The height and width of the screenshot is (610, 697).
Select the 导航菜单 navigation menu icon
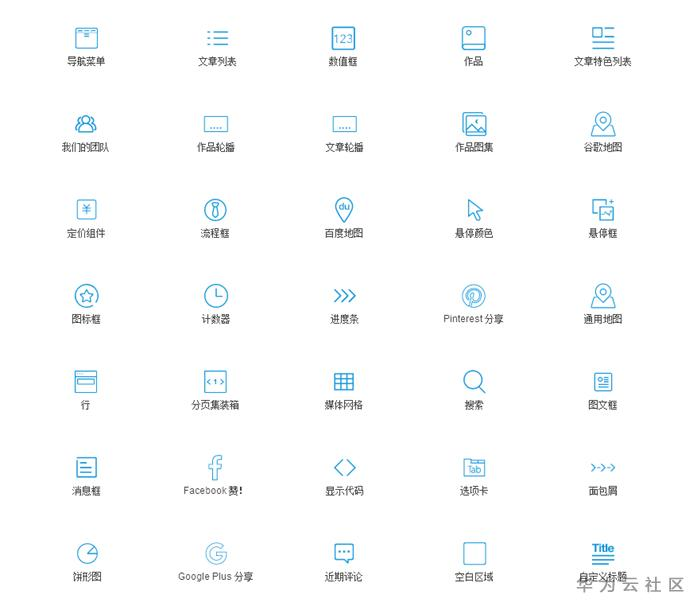86,38
